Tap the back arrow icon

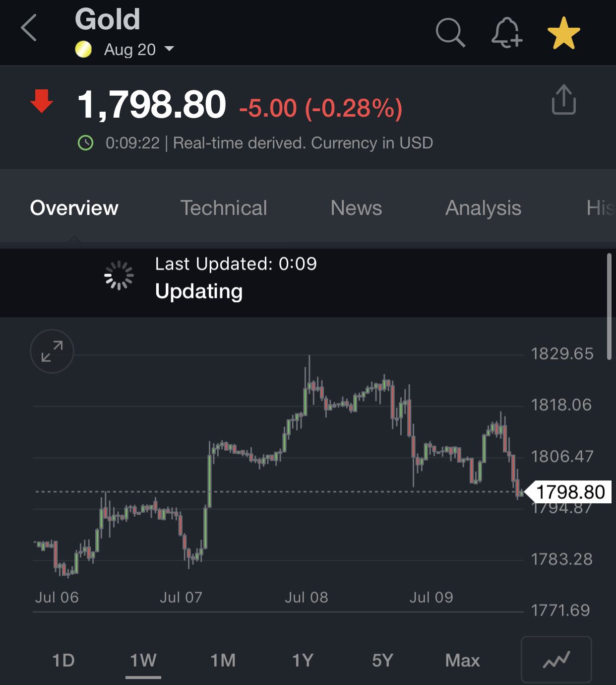coord(29,28)
